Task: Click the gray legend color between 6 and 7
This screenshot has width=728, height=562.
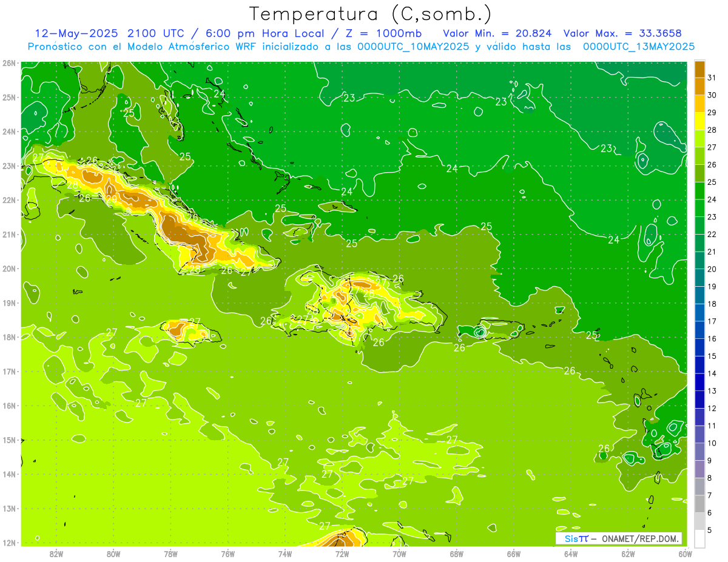Action: (699, 504)
